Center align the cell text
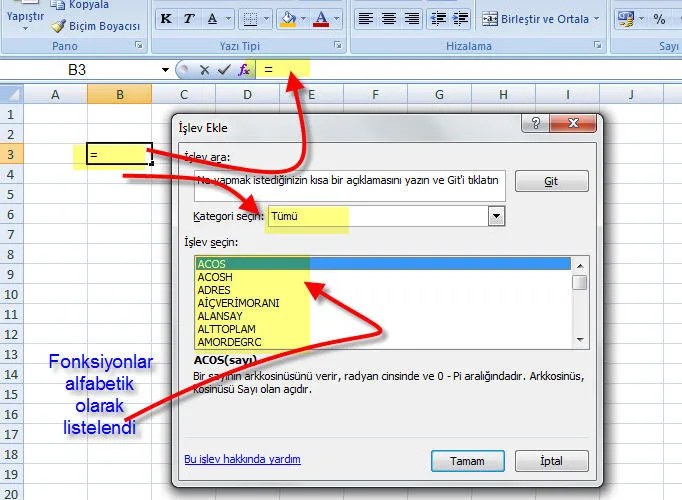The width and height of the screenshot is (682, 500). pos(389,18)
